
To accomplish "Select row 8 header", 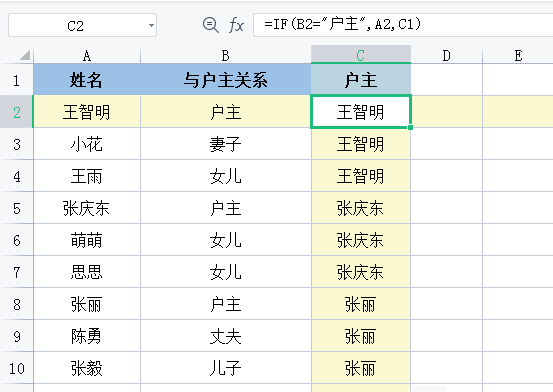I will pyautogui.click(x=17, y=304).
